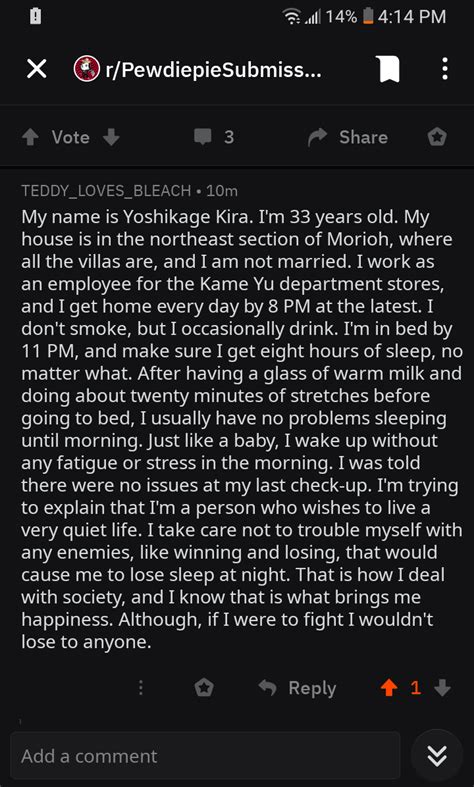The image size is (474, 787).
Task: Upvote the post using arrow beside Vote
Action: click(x=31, y=137)
